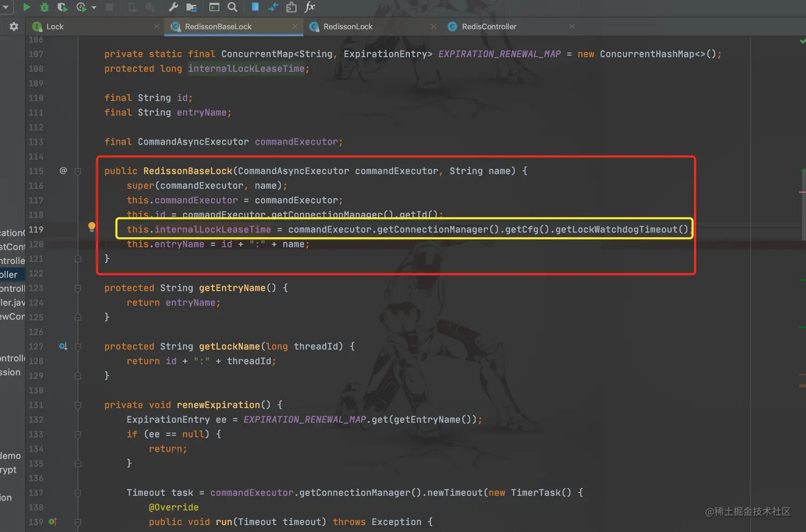Click the implements gutter icon on line 139

click(x=53, y=522)
